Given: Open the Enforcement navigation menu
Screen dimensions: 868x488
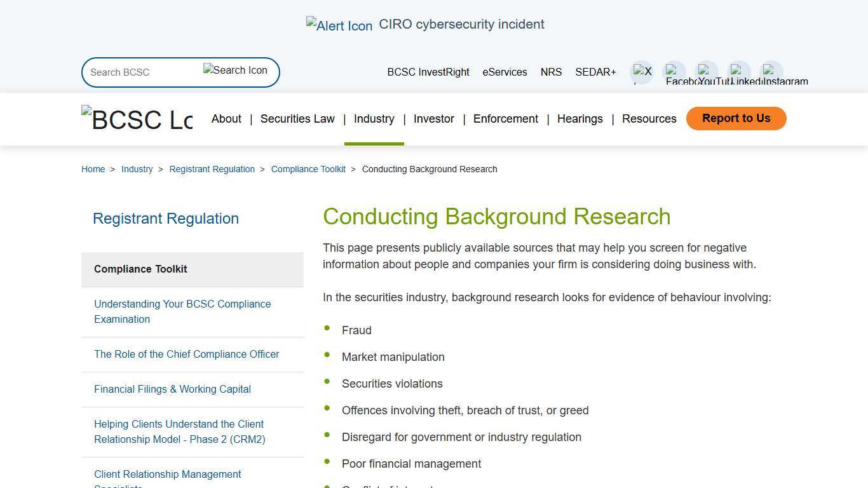Looking at the screenshot, I should 505,119.
